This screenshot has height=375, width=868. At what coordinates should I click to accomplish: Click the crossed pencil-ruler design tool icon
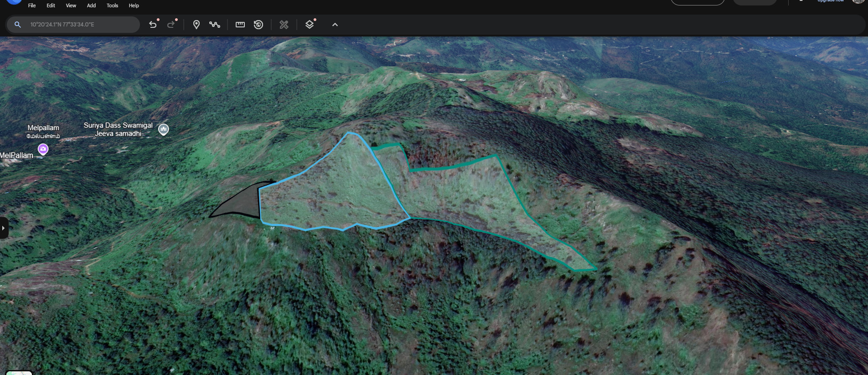click(x=284, y=25)
